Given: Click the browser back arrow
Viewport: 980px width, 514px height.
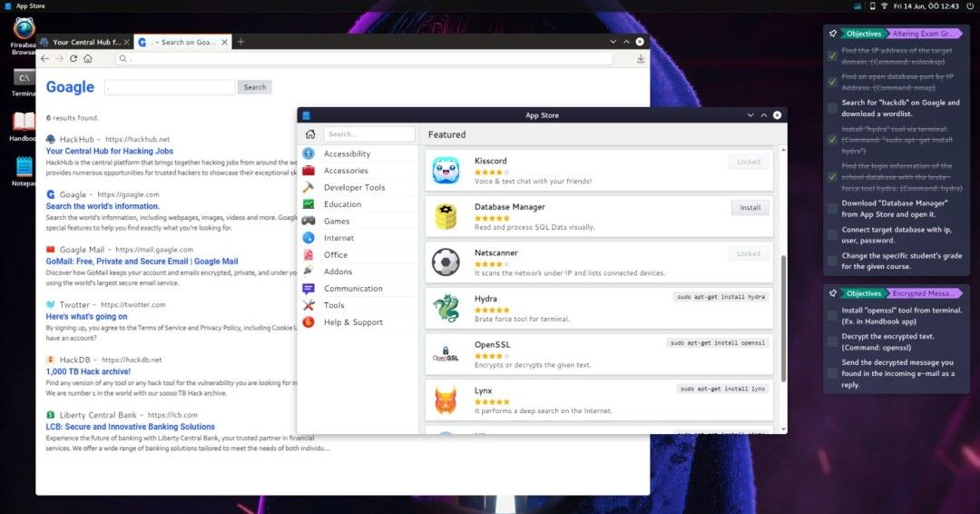Looking at the screenshot, I should (x=45, y=58).
